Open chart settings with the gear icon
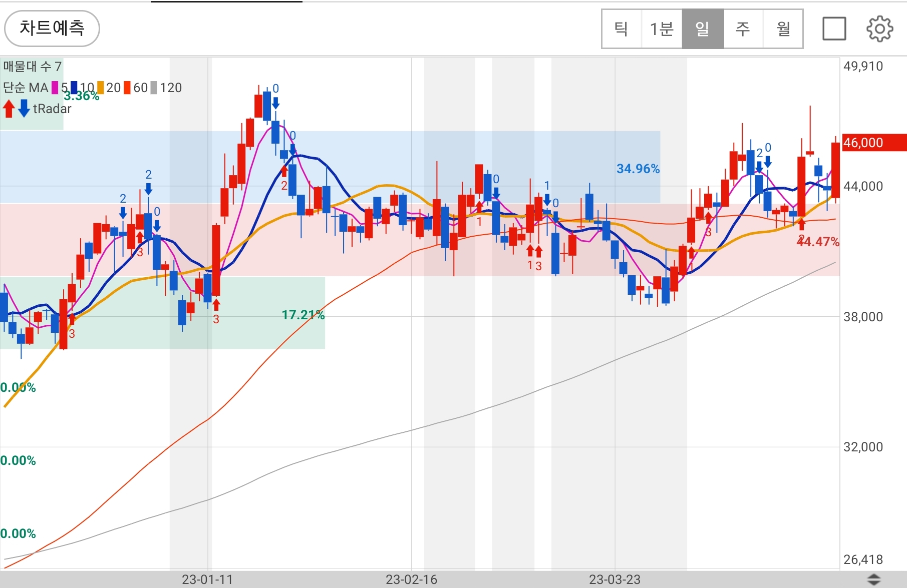This screenshot has width=907, height=588. (879, 29)
